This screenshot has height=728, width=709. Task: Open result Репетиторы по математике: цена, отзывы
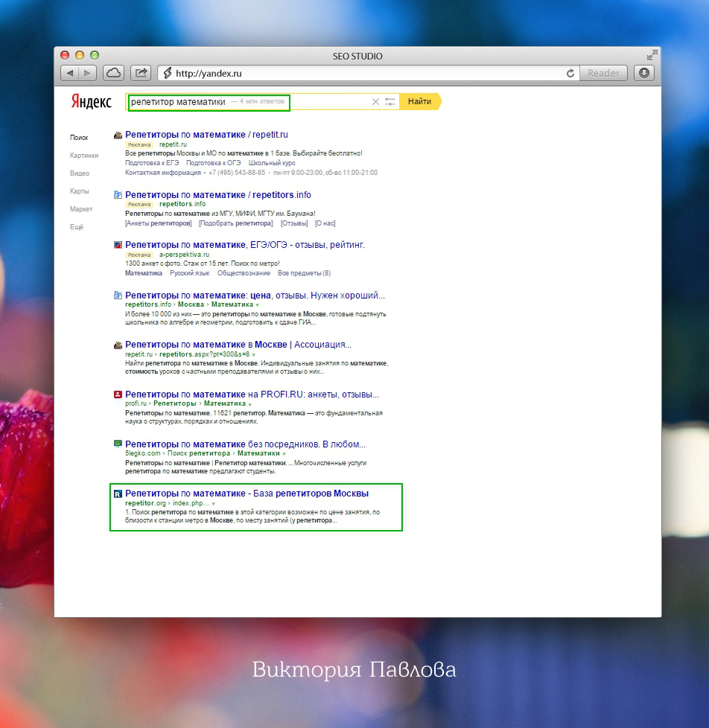coord(255,296)
